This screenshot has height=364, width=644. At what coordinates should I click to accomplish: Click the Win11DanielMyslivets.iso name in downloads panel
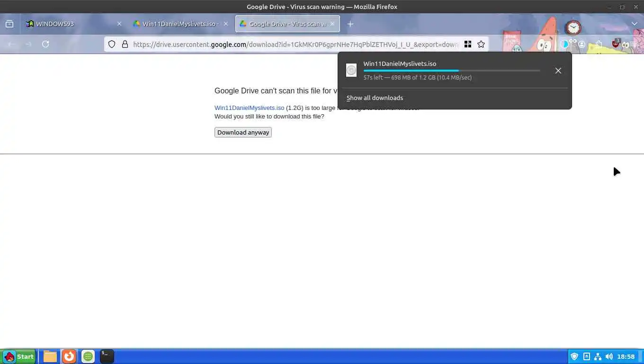[400, 64]
